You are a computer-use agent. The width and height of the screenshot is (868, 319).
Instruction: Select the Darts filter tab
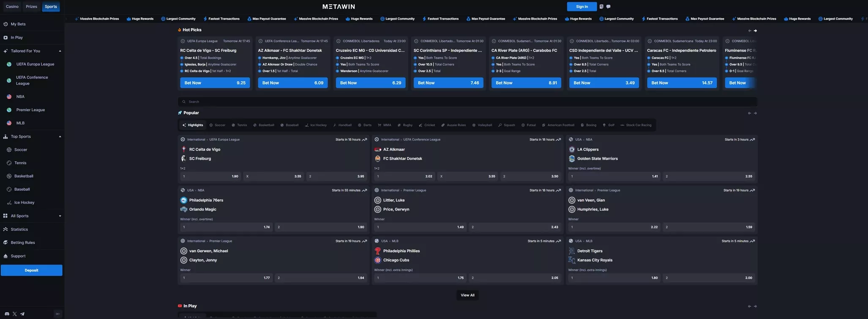[x=365, y=125]
